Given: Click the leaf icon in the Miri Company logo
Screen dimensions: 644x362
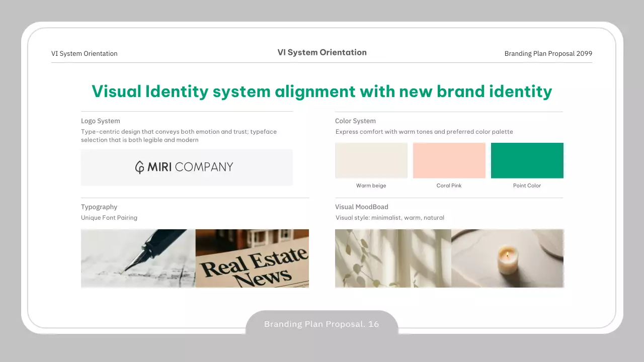Looking at the screenshot, I should pos(139,167).
